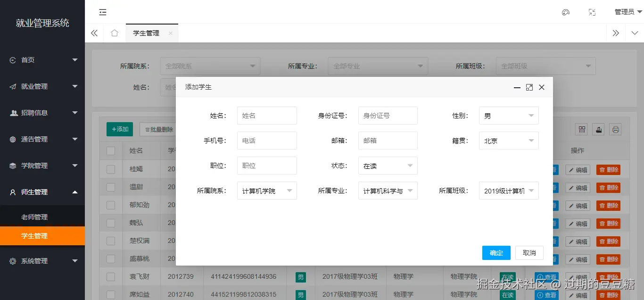Check the row checkbox for 桂嫣
This screenshot has width=644, height=300.
pyautogui.click(x=111, y=169)
